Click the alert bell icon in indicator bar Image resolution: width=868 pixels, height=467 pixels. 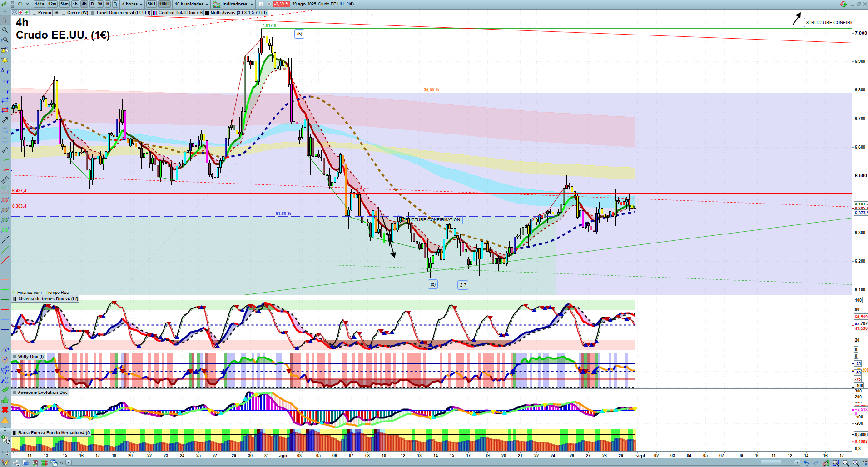click(x=15, y=13)
